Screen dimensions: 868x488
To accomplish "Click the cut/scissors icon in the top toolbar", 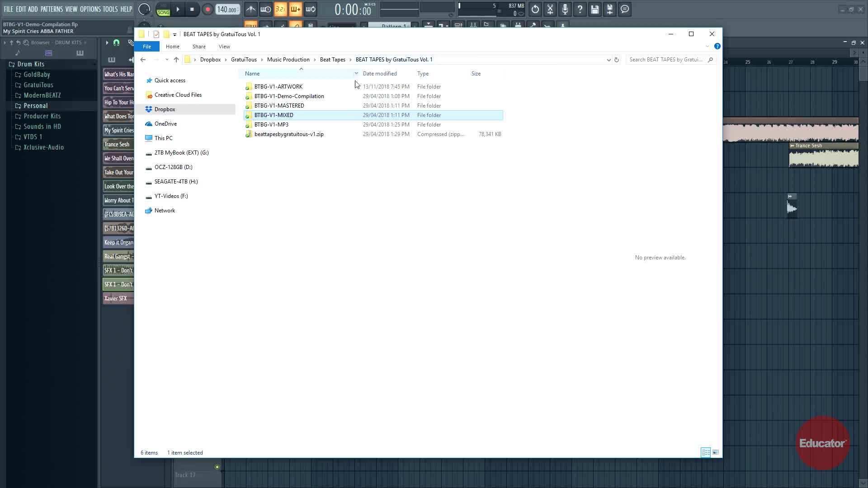I will (x=550, y=9).
